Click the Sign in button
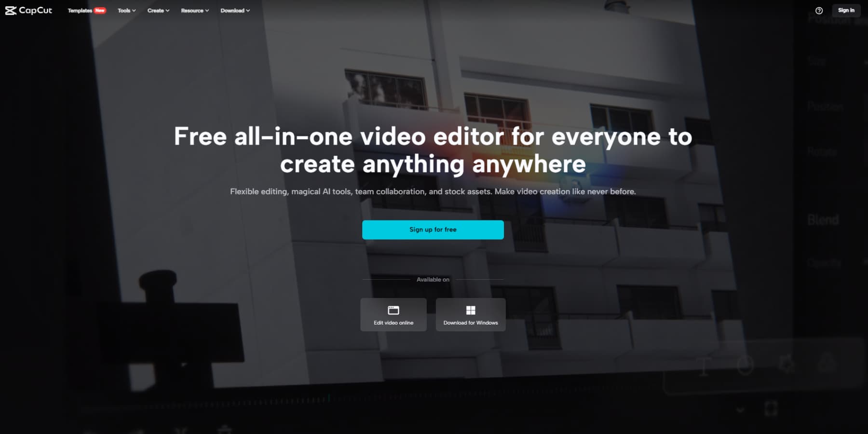The image size is (868, 434). coord(846,10)
